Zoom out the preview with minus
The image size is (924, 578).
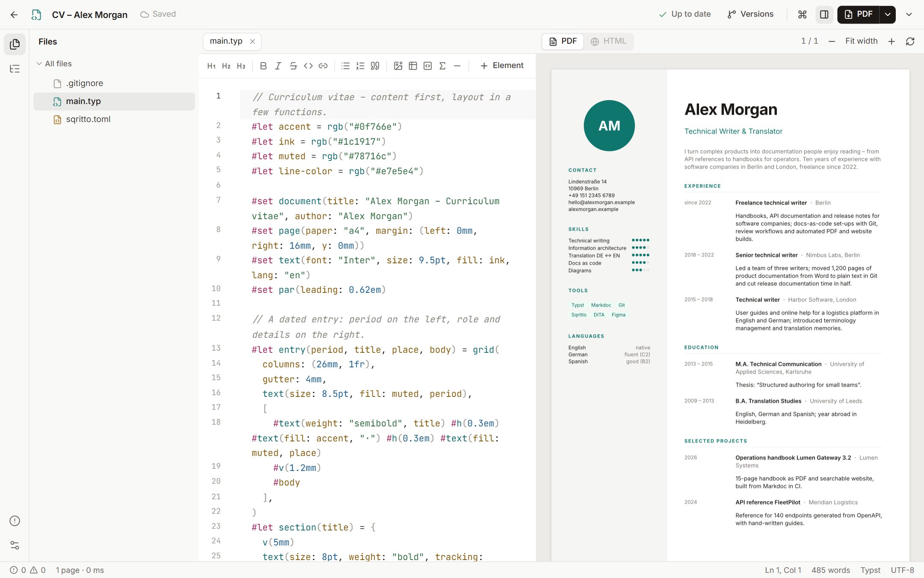pyautogui.click(x=832, y=42)
